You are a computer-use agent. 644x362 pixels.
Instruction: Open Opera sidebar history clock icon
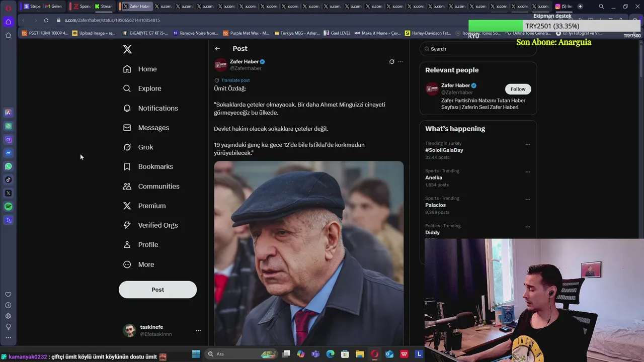click(x=8, y=305)
